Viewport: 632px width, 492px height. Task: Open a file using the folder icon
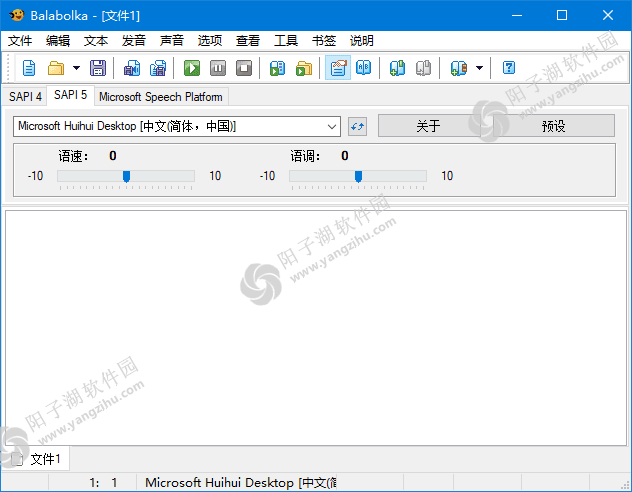[x=56, y=68]
